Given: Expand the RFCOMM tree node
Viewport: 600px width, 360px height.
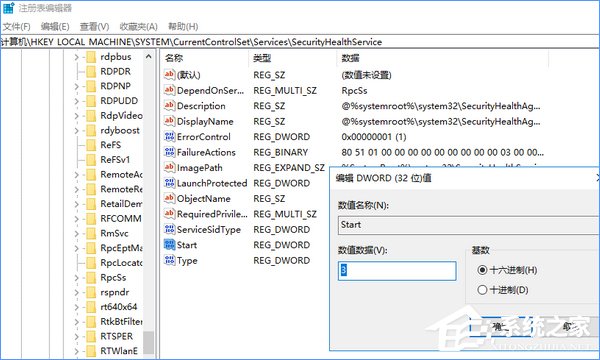Looking at the screenshot, I should point(76,219).
